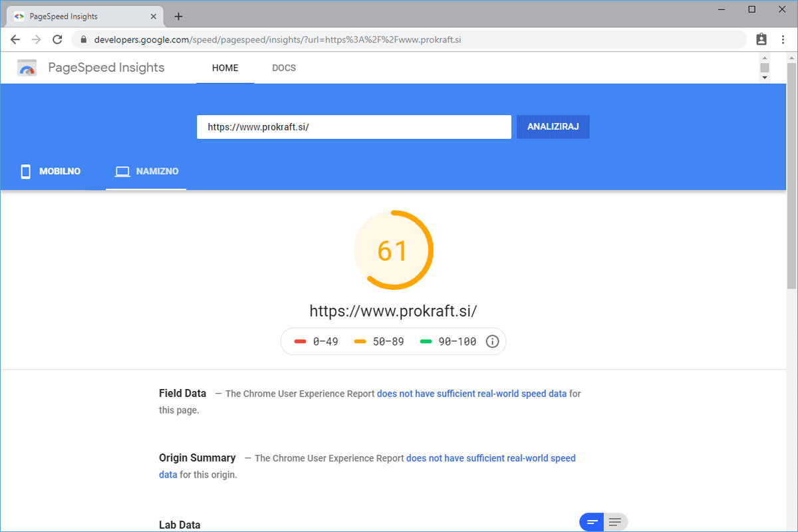
Task: Click the browser back arrow
Action: click(15, 39)
